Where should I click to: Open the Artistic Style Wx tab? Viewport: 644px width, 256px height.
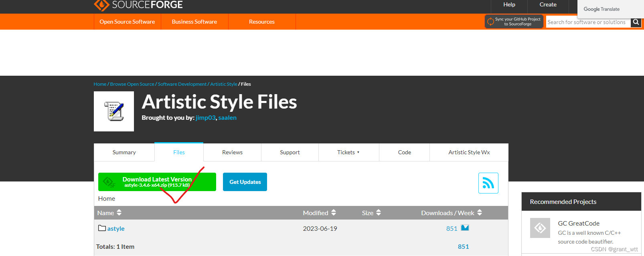469,152
